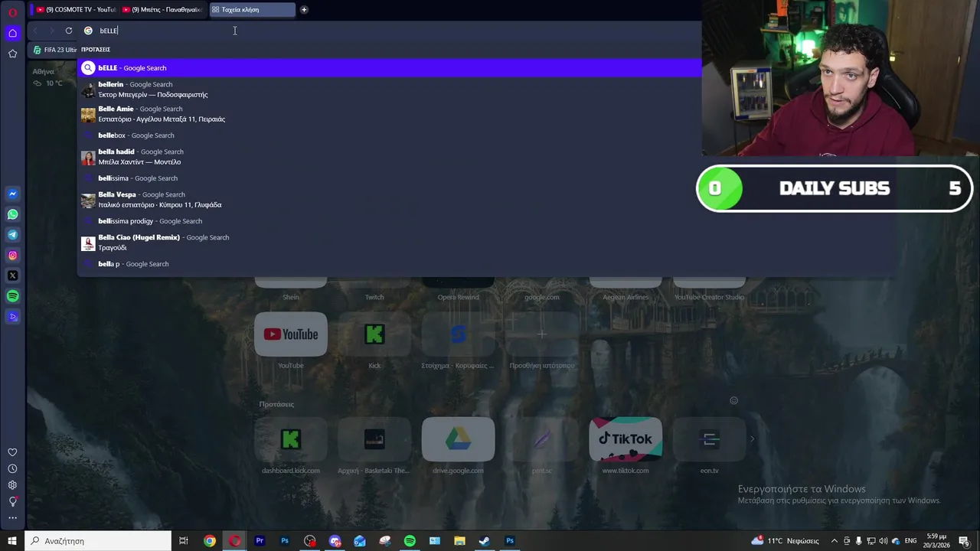Open the three-dots sidebar setup menu
Viewport: 980px width, 551px height.
coord(12,518)
